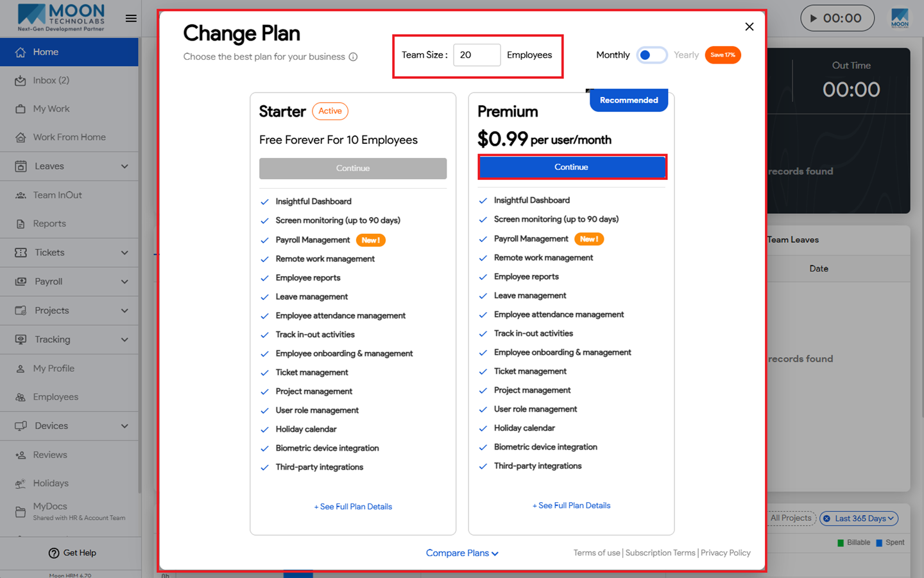The height and width of the screenshot is (578, 924).
Task: Open Reviews from the sidebar icon
Action: [21, 455]
